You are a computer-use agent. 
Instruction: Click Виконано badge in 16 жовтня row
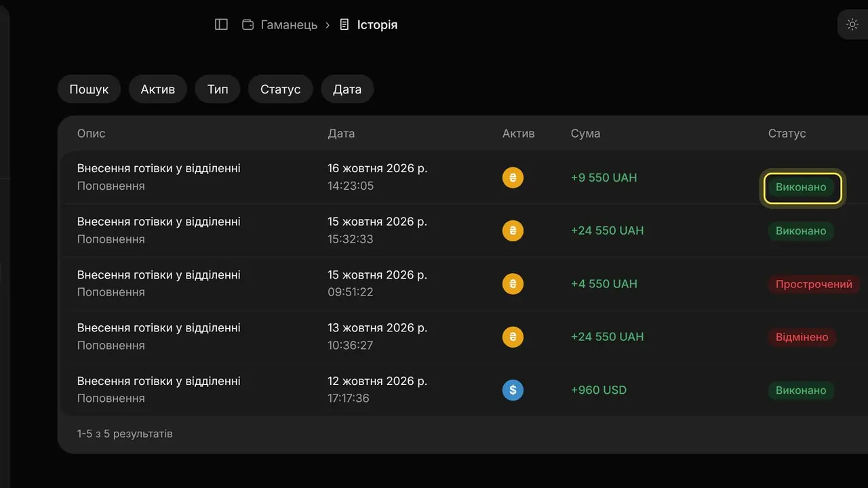pyautogui.click(x=801, y=187)
